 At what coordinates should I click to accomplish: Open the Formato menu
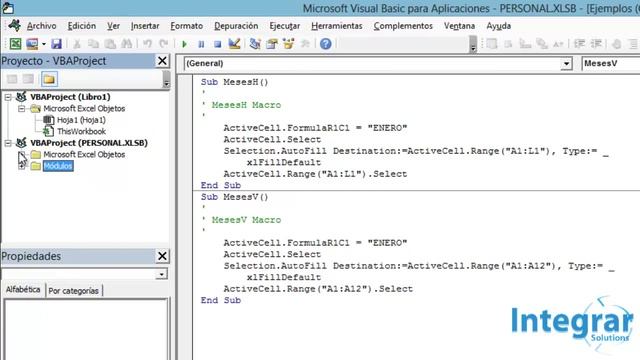[187, 26]
